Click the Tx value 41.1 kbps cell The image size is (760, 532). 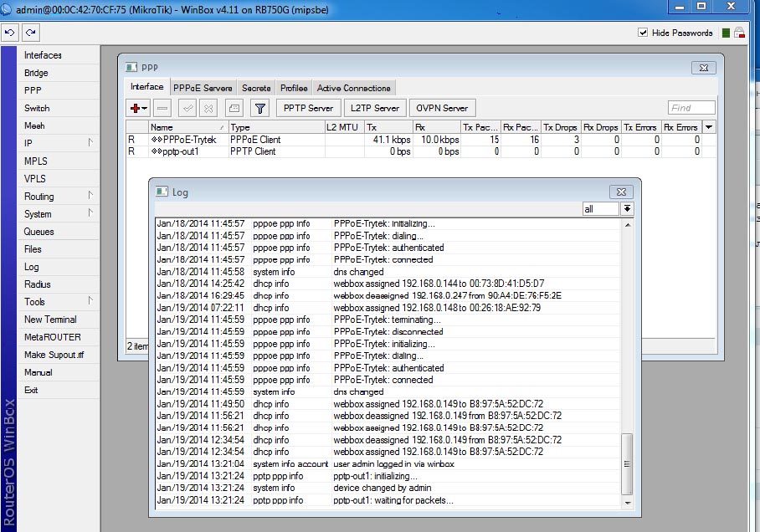(x=388, y=140)
